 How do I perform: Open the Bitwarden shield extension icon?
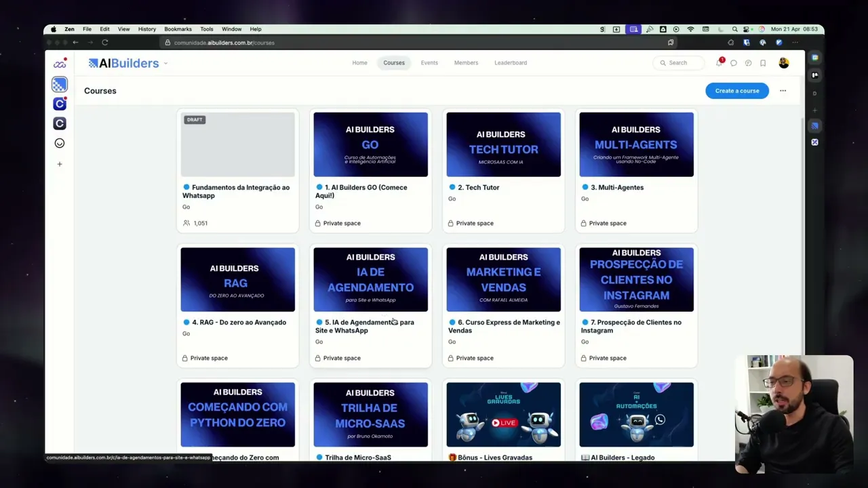(747, 42)
